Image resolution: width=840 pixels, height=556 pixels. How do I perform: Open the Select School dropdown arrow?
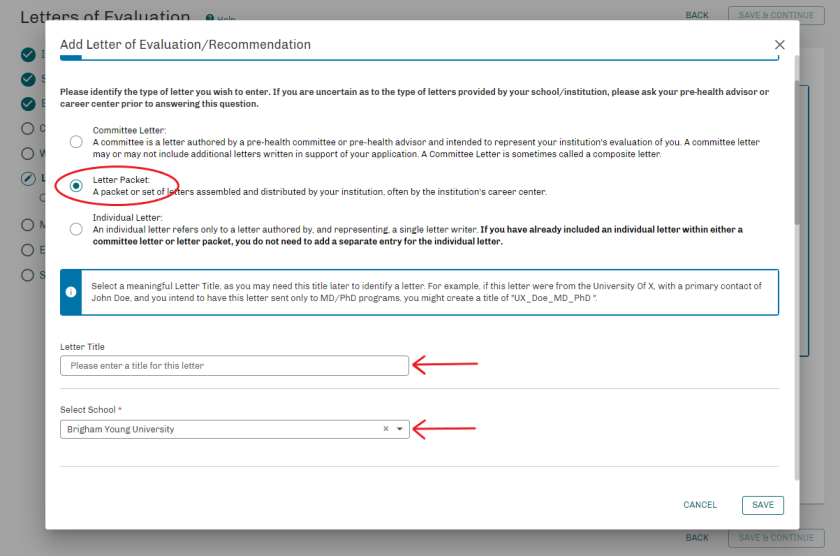(400, 429)
